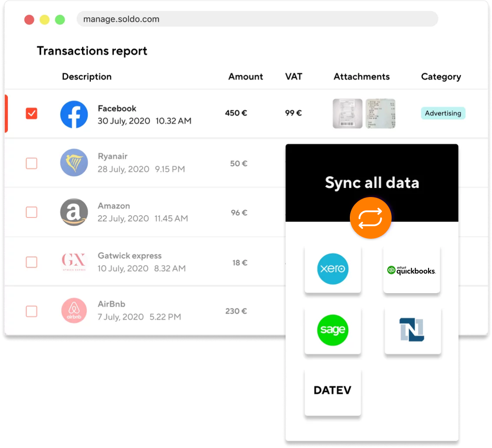Click the Amount column header
This screenshot has width=492, height=448.
(x=246, y=77)
